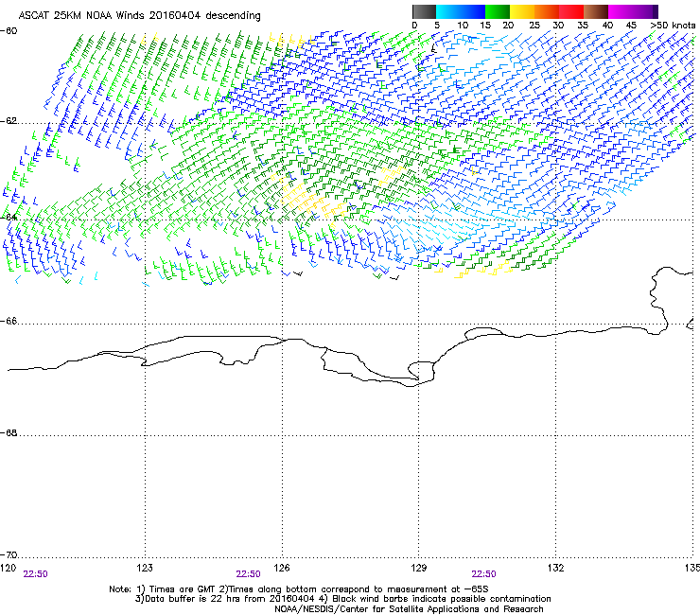Click the cyan 5-10 knots legend segment
The image size is (700, 615).
[448, 11]
